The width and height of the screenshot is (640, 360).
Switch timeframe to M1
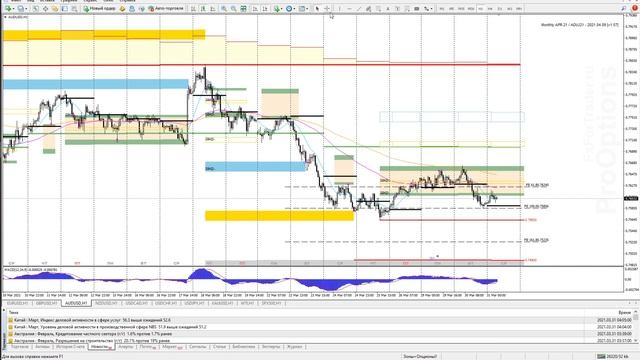(x=442, y=8)
